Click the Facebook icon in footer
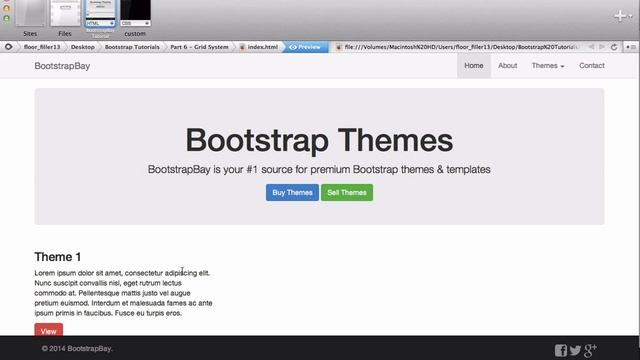 (560, 350)
